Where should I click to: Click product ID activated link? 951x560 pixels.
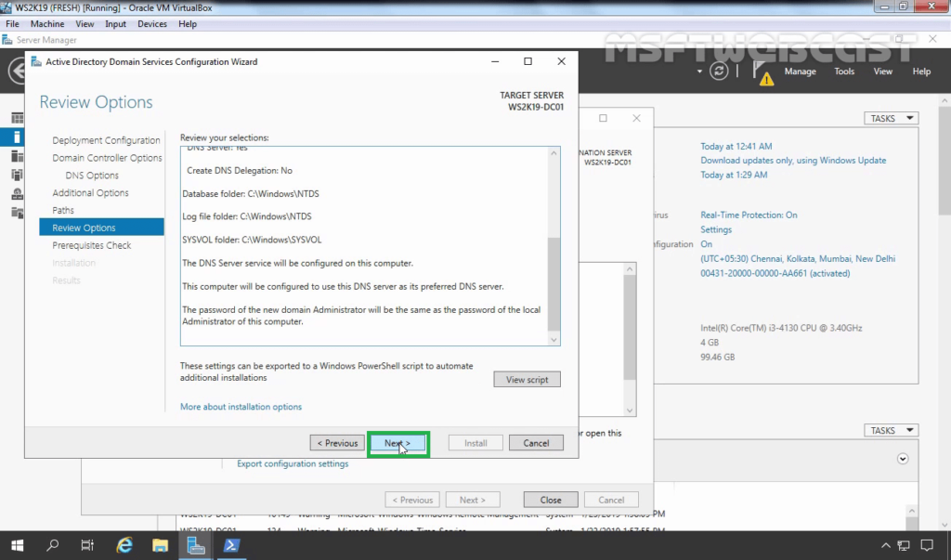(775, 274)
